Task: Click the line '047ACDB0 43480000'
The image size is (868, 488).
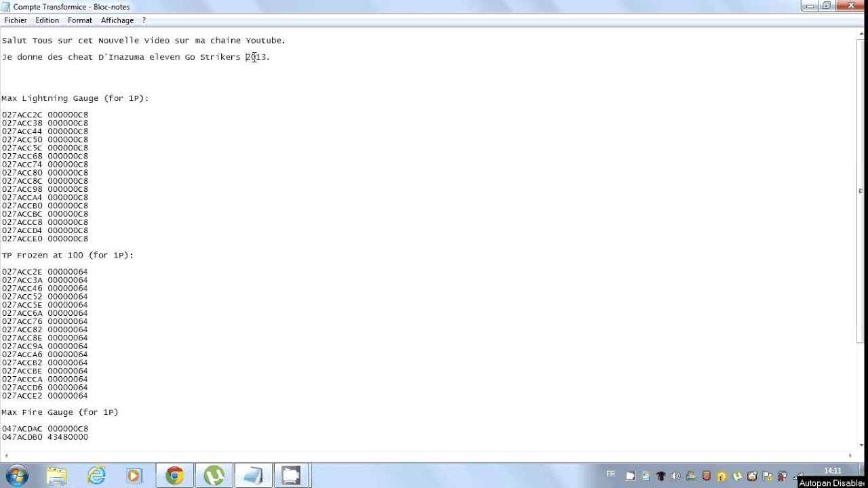Action: (x=45, y=437)
